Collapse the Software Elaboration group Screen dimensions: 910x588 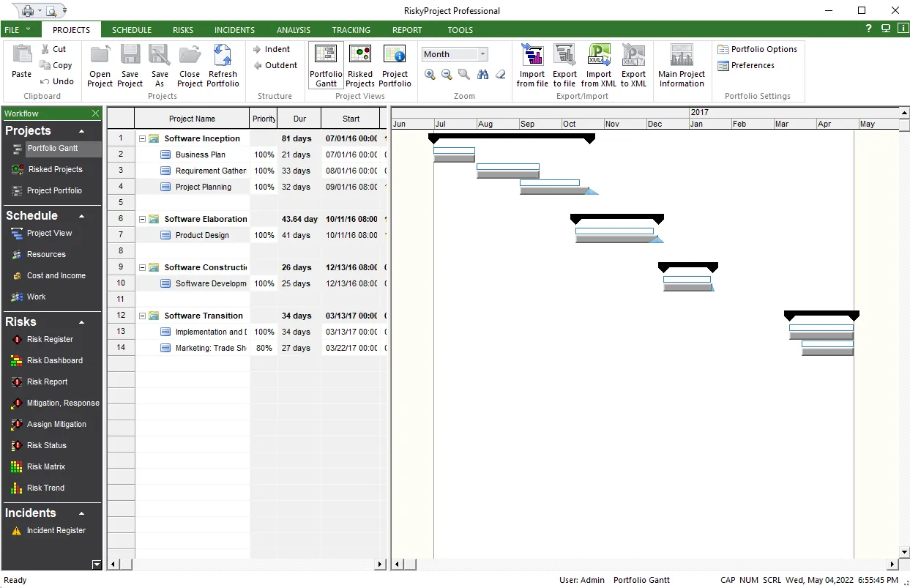click(142, 219)
